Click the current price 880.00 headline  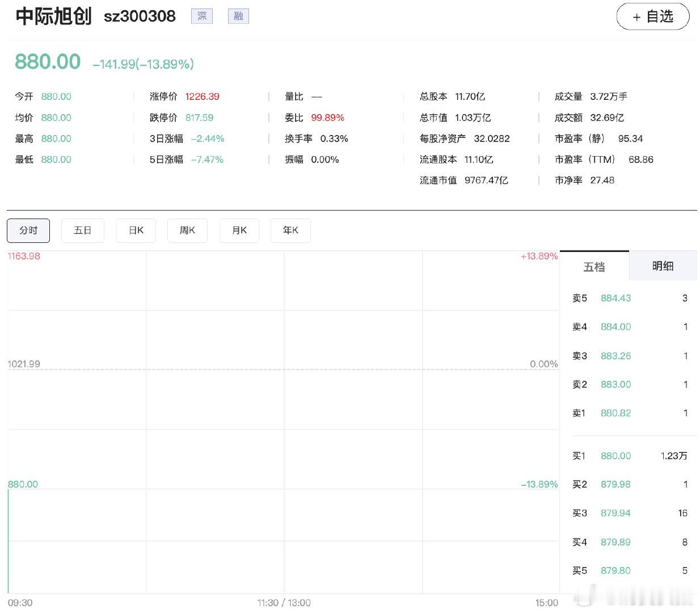(48, 61)
